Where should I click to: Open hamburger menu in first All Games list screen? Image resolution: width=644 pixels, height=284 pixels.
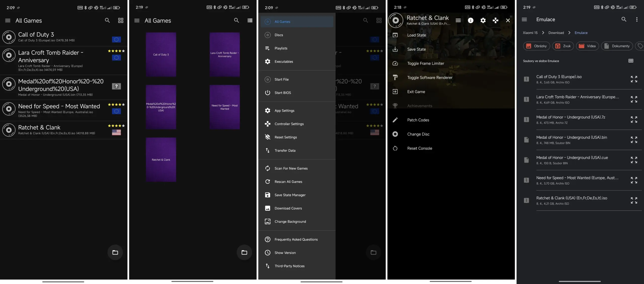click(8, 20)
